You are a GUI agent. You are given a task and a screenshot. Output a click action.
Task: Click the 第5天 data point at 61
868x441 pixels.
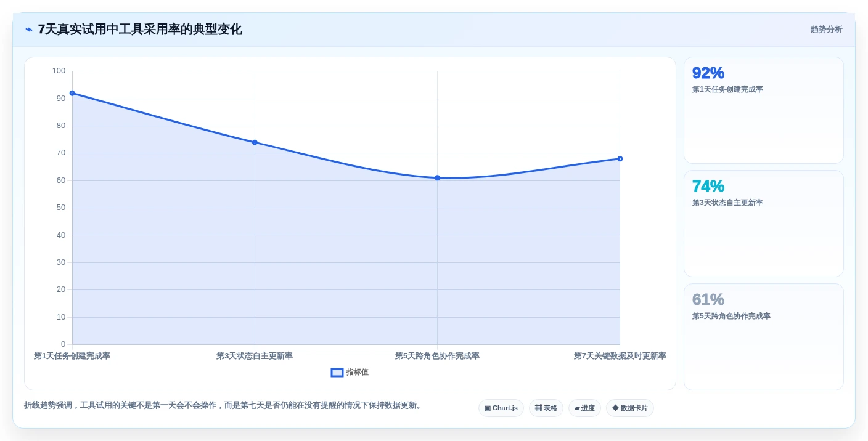pos(437,178)
